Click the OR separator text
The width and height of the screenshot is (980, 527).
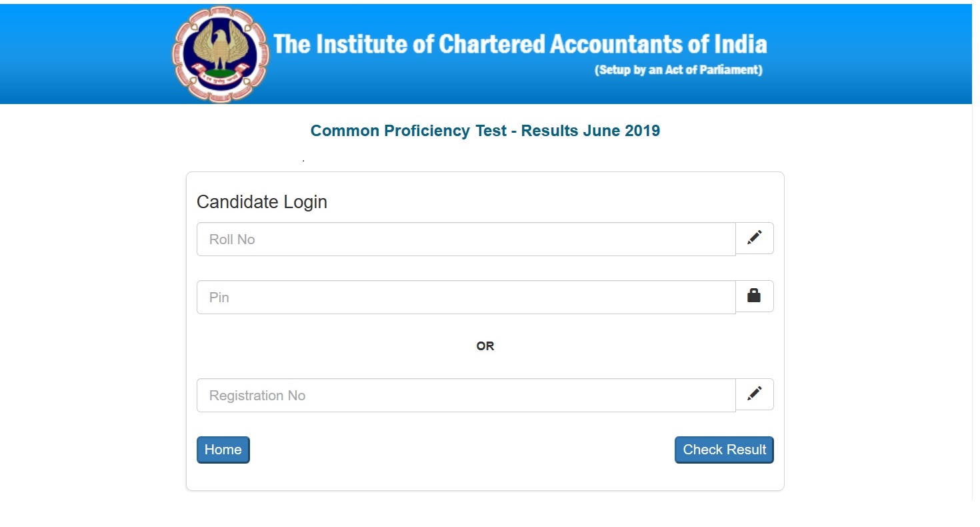(x=485, y=346)
